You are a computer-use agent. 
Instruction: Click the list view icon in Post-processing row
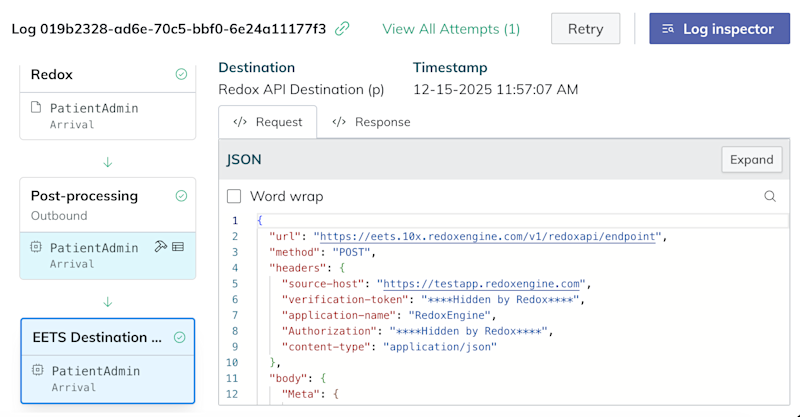click(x=178, y=247)
